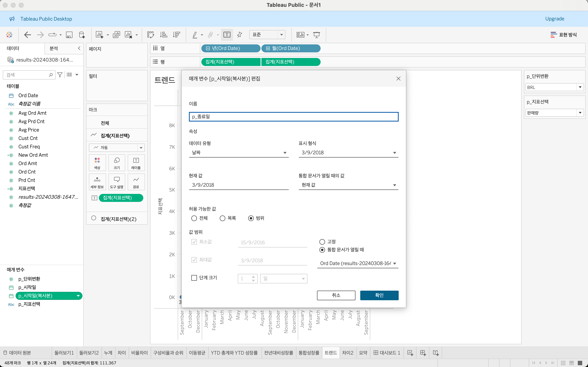
Task: Open the p_지표선택 parameter dropdown
Action: pyautogui.click(x=580, y=113)
